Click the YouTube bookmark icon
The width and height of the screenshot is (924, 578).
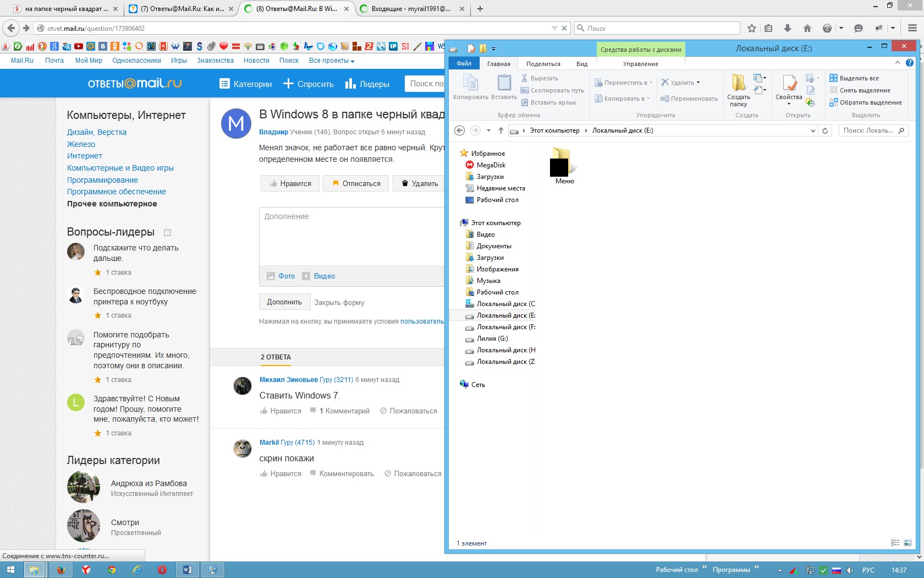[79, 46]
